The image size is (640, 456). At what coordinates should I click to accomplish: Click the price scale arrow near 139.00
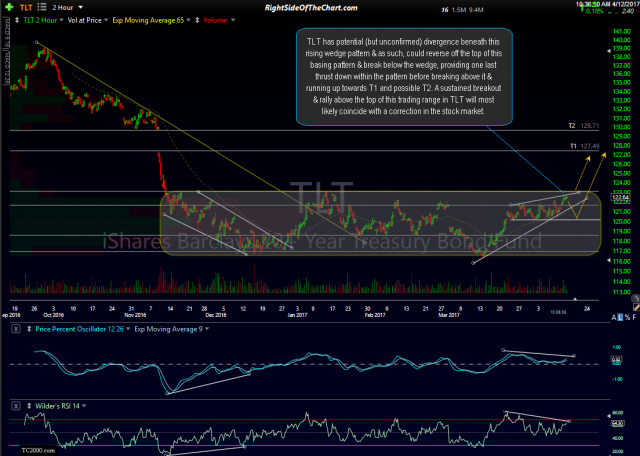609,51
